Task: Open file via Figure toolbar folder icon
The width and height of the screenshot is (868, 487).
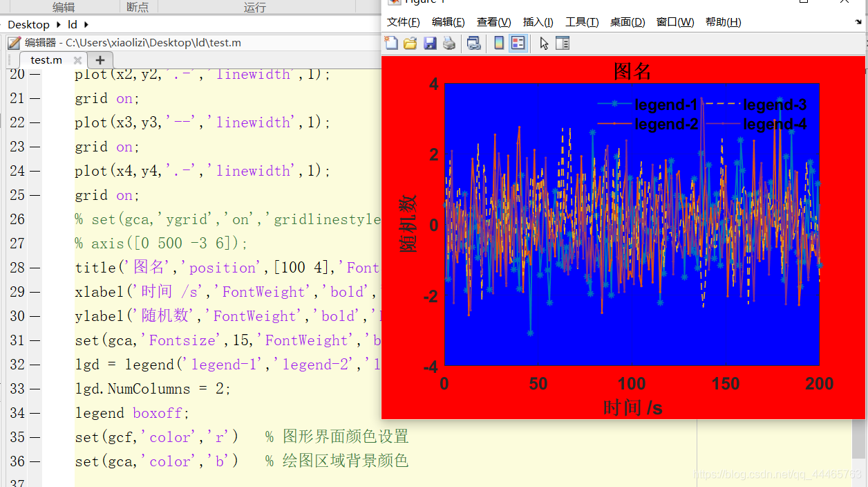Action: coord(411,44)
